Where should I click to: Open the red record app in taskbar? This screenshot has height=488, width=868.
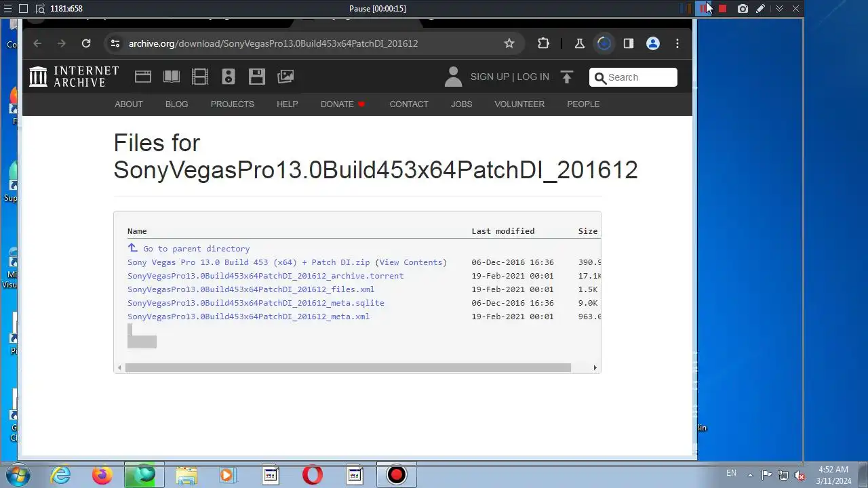(397, 475)
